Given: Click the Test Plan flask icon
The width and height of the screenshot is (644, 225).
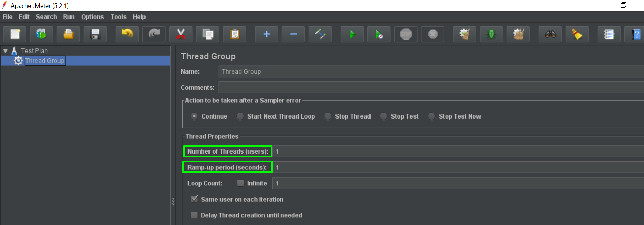Looking at the screenshot, I should point(14,51).
